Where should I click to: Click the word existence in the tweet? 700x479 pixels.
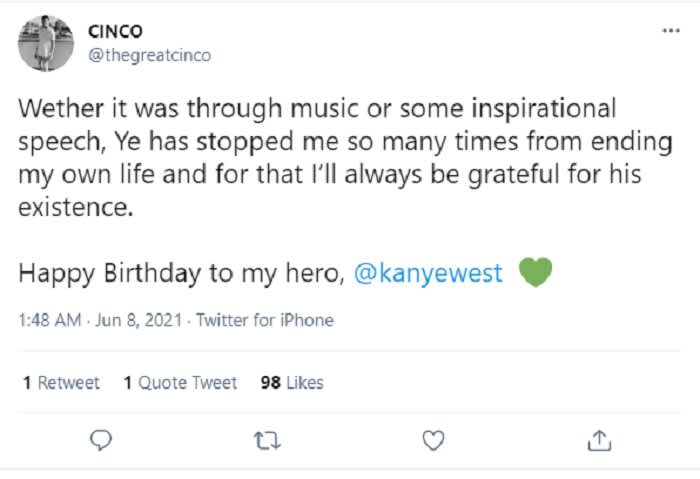tap(75, 208)
